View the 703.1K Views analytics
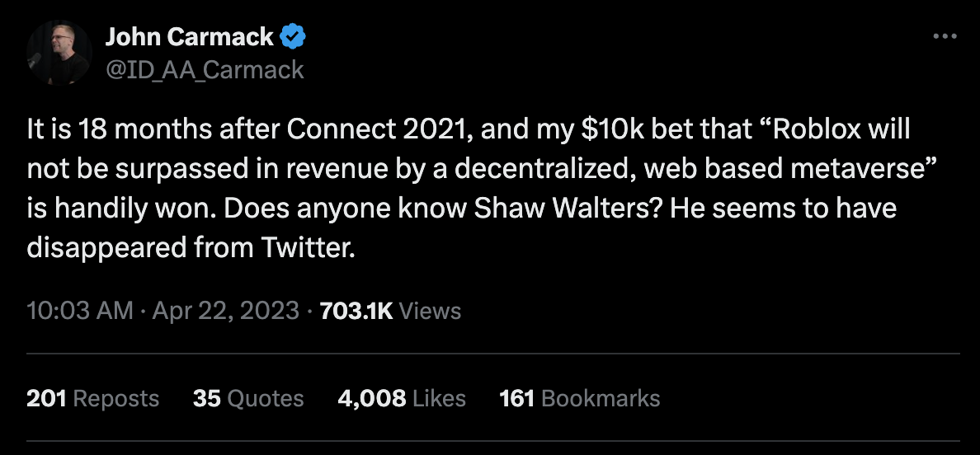The width and height of the screenshot is (980, 455). tap(390, 311)
